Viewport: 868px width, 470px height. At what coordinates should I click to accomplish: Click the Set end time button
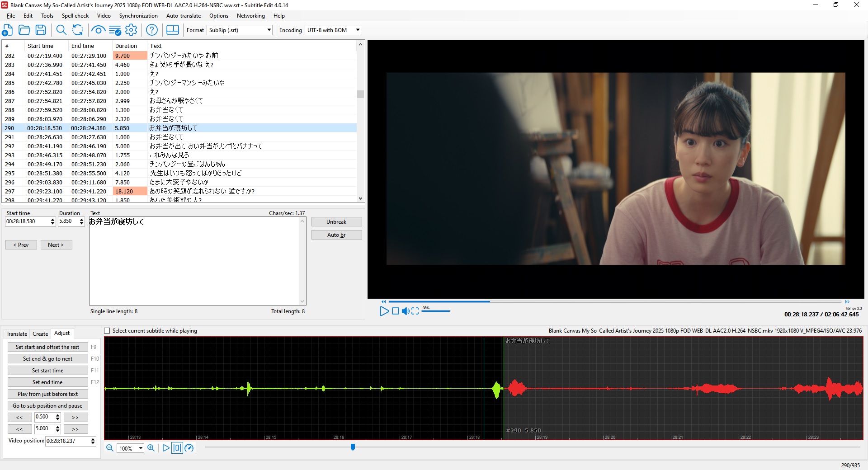tap(47, 382)
